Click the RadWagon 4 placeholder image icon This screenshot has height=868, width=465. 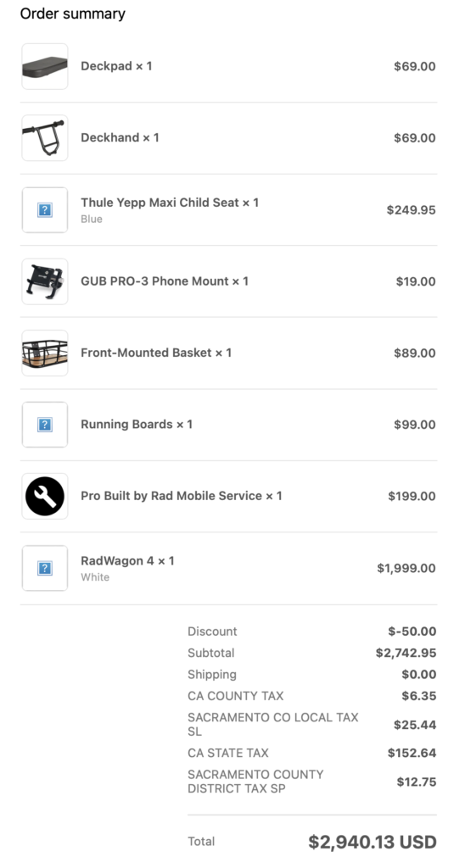(45, 568)
